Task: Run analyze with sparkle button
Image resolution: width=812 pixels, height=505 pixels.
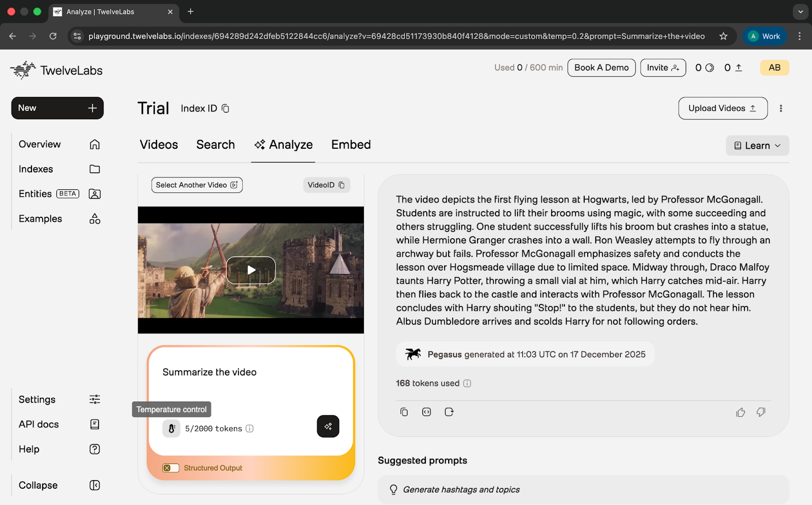Action: pyautogui.click(x=328, y=426)
